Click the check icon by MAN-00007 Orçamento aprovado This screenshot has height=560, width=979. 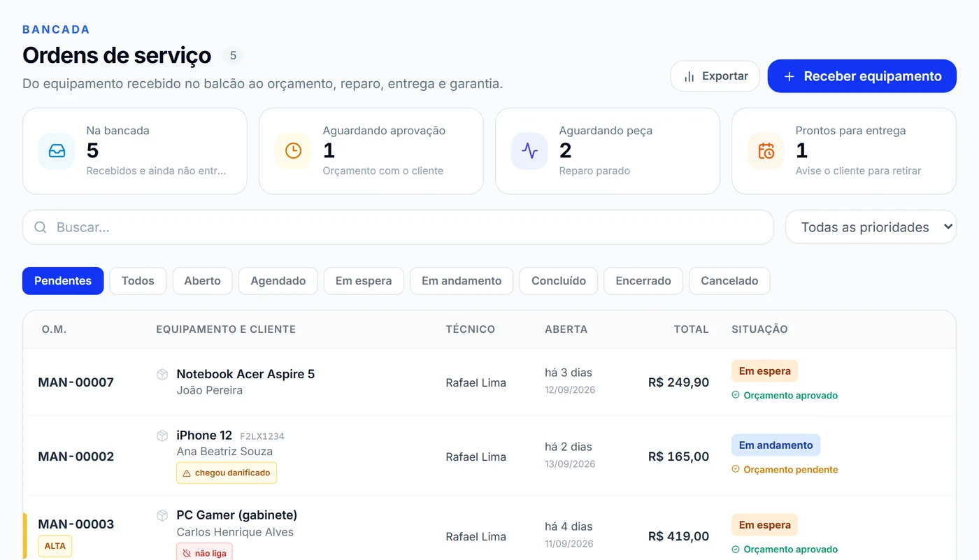[x=736, y=395]
